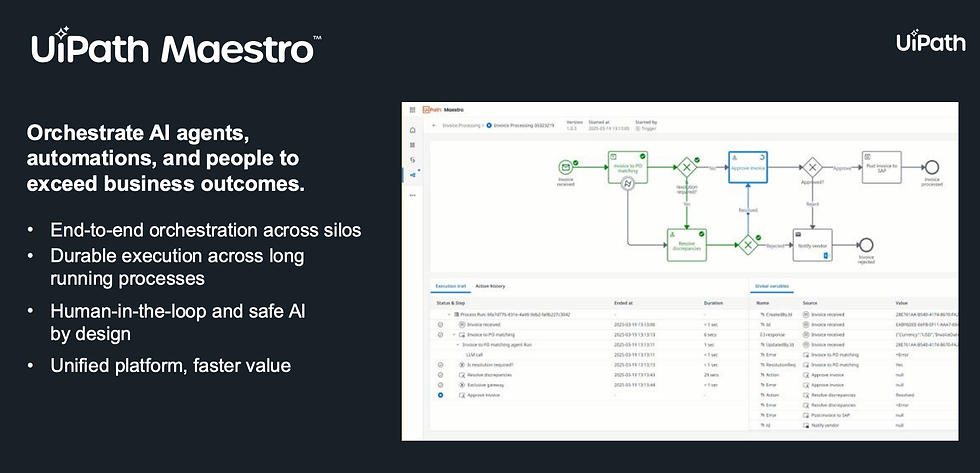Click the 'Resolved' flow label in diagram
The width and height of the screenshot is (980, 473).
(748, 211)
